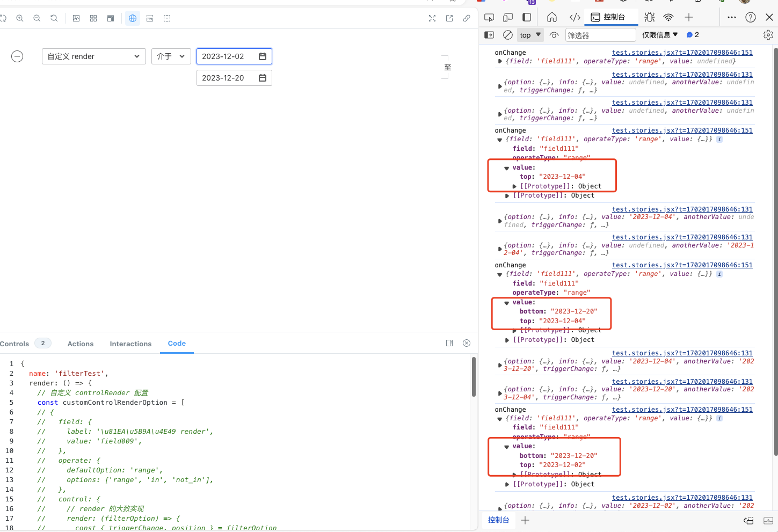Click the go fullscreen icon
Image resolution: width=778 pixels, height=532 pixels.
pos(432,18)
